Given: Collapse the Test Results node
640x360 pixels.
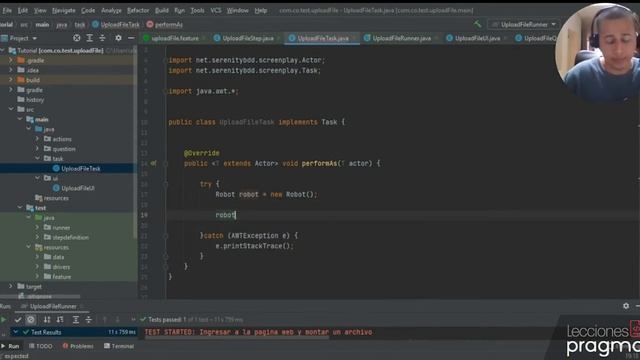Looking at the screenshot, I should click(16, 332).
